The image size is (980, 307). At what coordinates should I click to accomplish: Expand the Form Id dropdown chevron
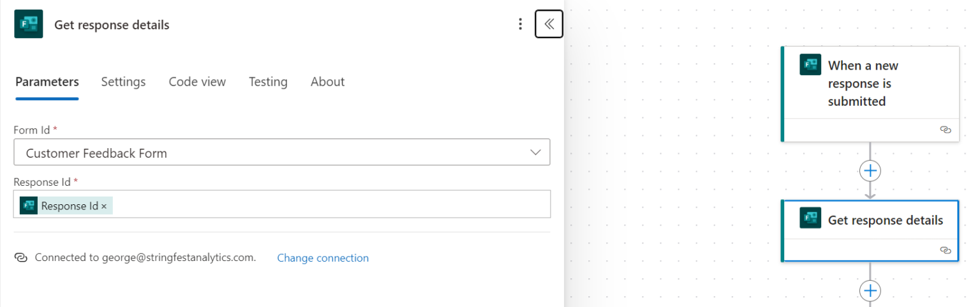[x=535, y=153]
